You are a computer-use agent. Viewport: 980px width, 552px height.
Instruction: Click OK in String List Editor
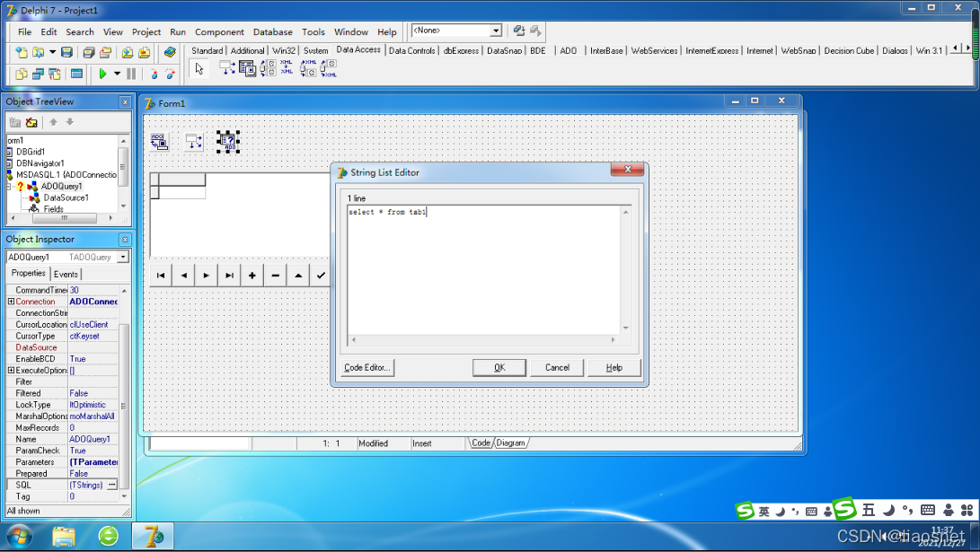pyautogui.click(x=499, y=367)
